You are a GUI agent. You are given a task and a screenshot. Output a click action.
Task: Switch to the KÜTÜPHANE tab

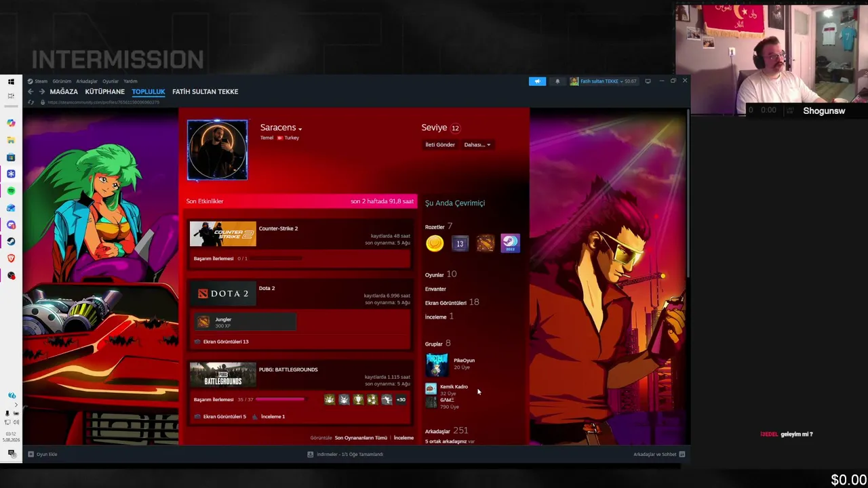click(x=105, y=91)
